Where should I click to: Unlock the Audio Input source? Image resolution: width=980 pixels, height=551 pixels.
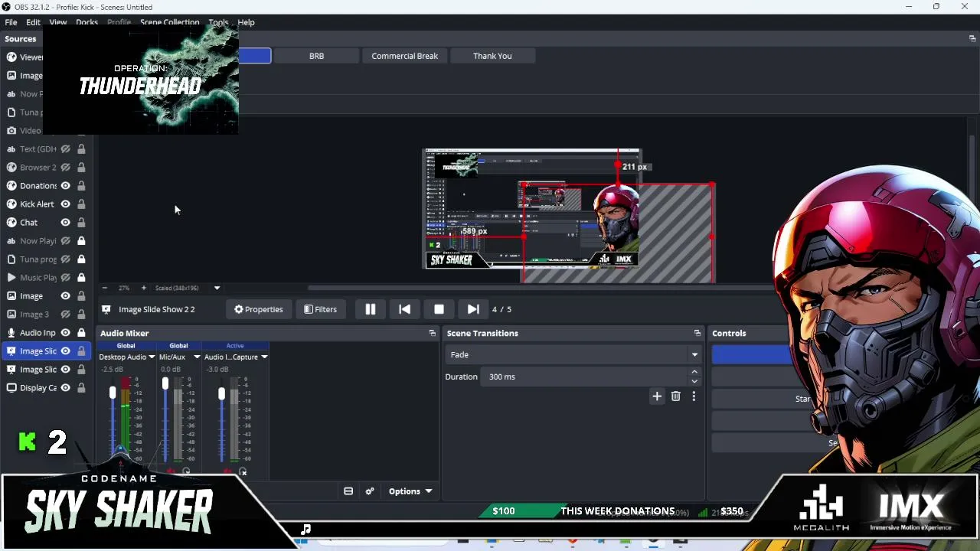81,333
